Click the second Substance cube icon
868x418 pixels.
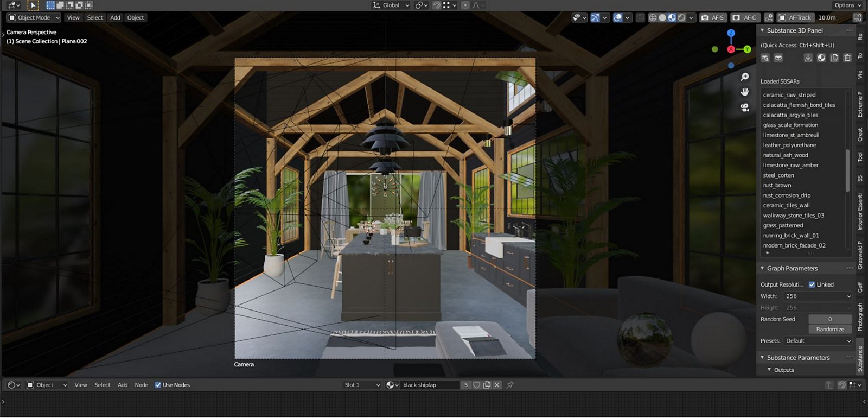pos(778,58)
